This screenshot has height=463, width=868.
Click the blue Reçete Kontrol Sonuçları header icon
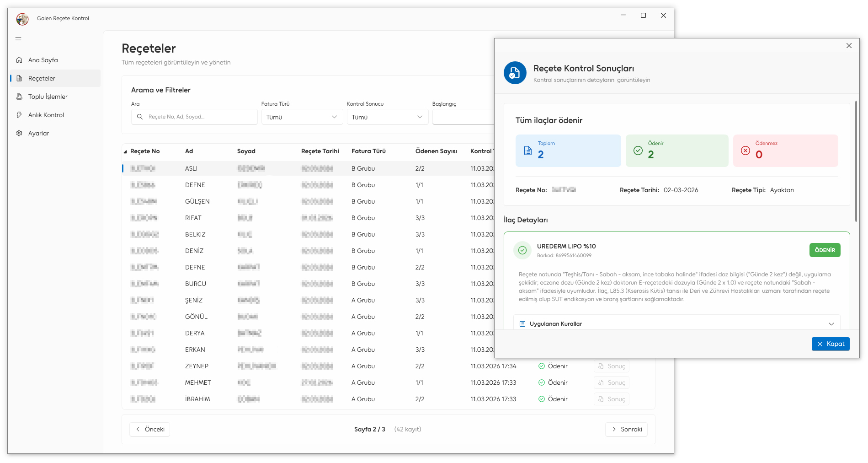515,73
